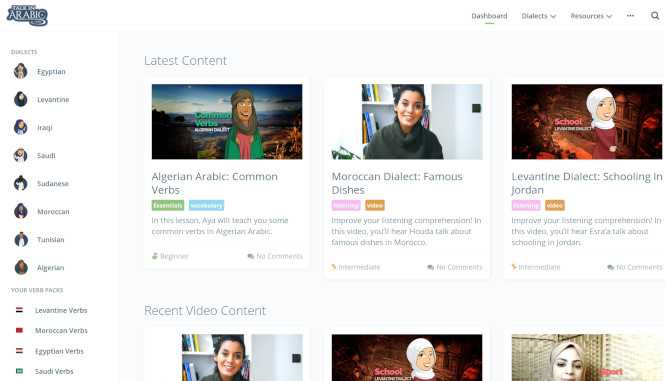Viewport: 665px width, 381px height.
Task: Select Tunisian in the dialects sidebar
Action: click(x=50, y=239)
